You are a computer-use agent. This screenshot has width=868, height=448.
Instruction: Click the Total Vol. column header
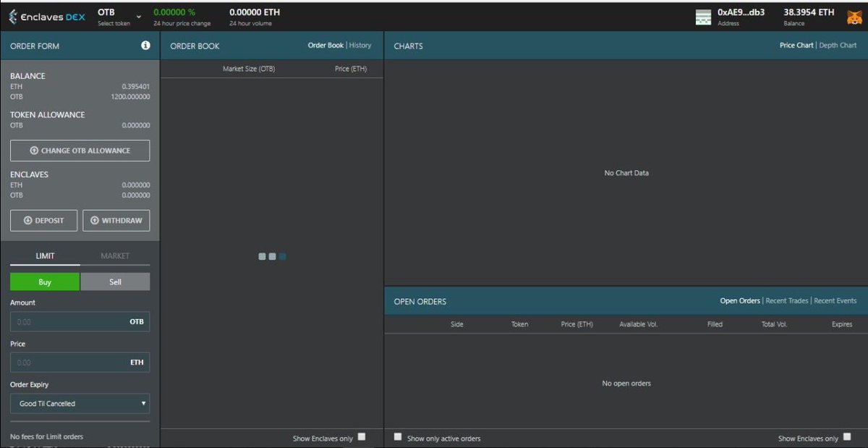[x=774, y=324]
